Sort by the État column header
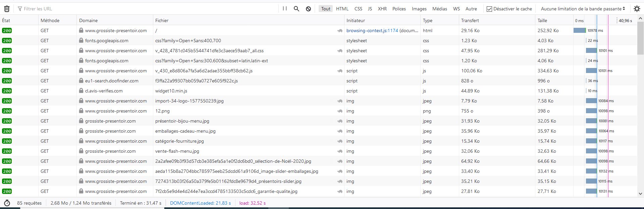644x209 pixels. click(x=19, y=20)
